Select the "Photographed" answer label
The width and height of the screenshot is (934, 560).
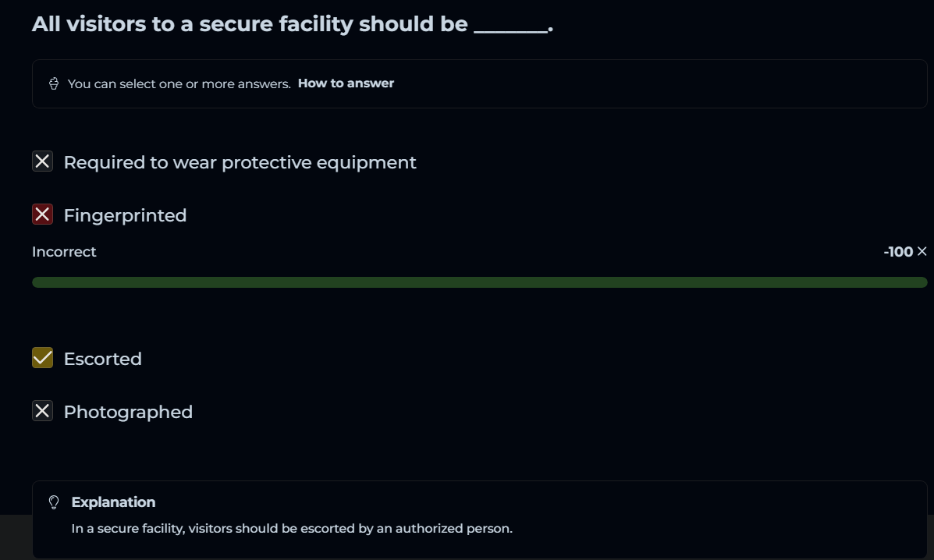pyautogui.click(x=128, y=412)
